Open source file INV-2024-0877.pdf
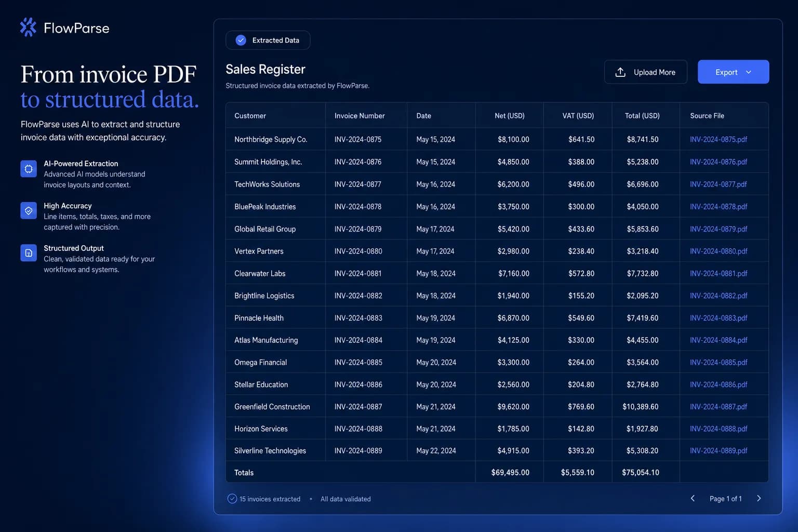The height and width of the screenshot is (532, 798). pos(719,184)
